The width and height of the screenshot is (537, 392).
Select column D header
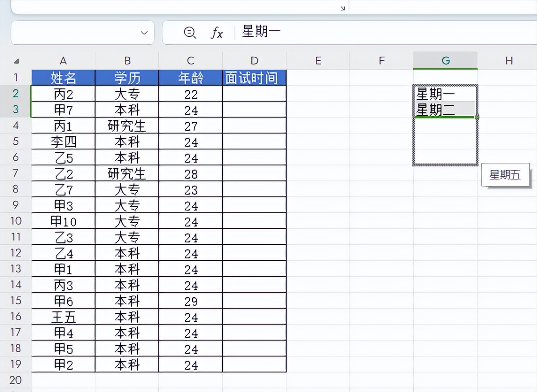(x=254, y=61)
